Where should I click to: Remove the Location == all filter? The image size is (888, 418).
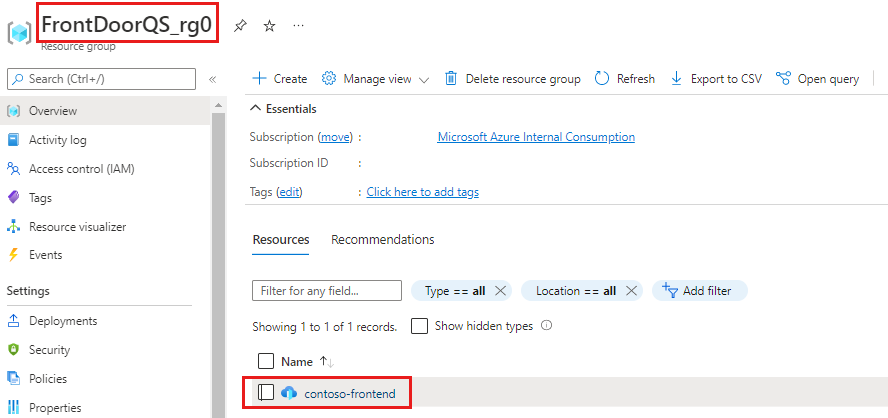631,291
